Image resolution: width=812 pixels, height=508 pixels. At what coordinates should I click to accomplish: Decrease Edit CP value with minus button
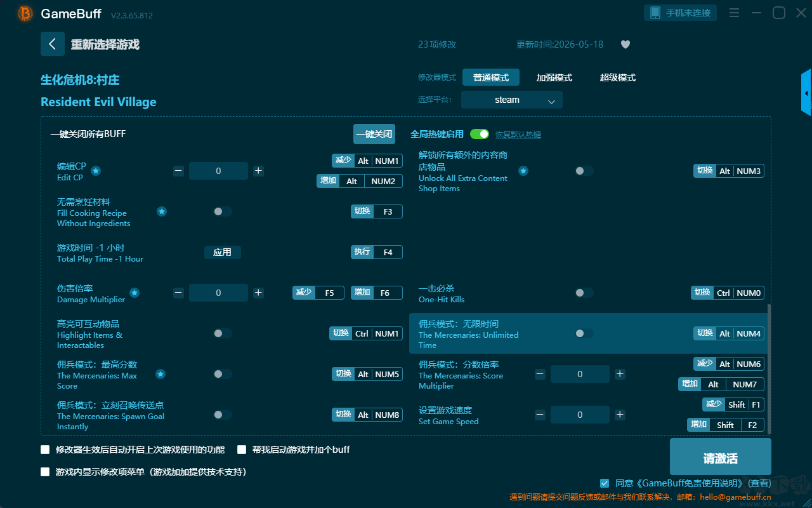pyautogui.click(x=179, y=171)
